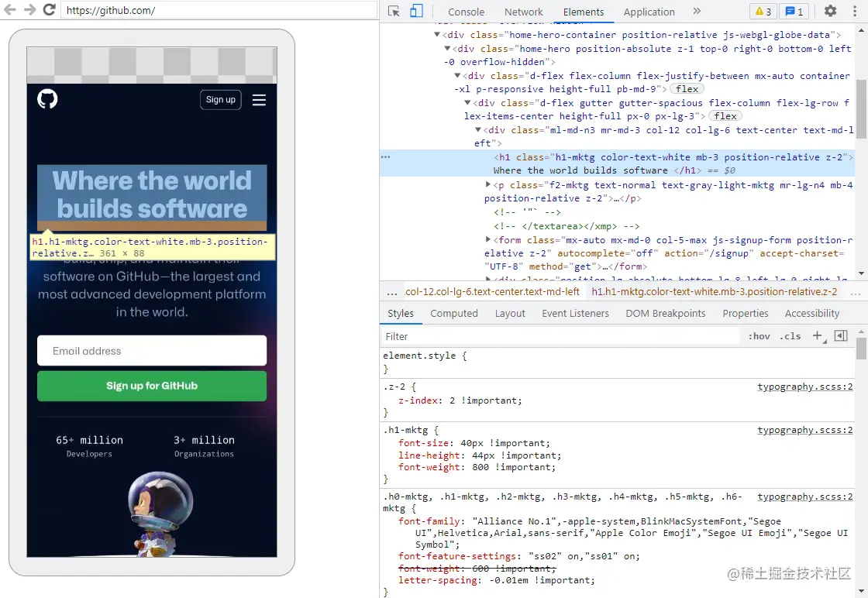Click the 3+ million Organizations stat
Screen dimensions: 868x598
(205, 446)
